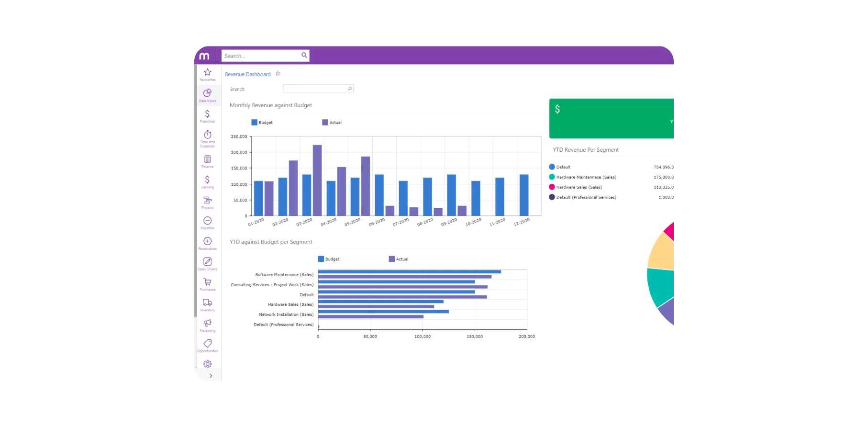Expand the sidebar with the chevron

tap(211, 376)
